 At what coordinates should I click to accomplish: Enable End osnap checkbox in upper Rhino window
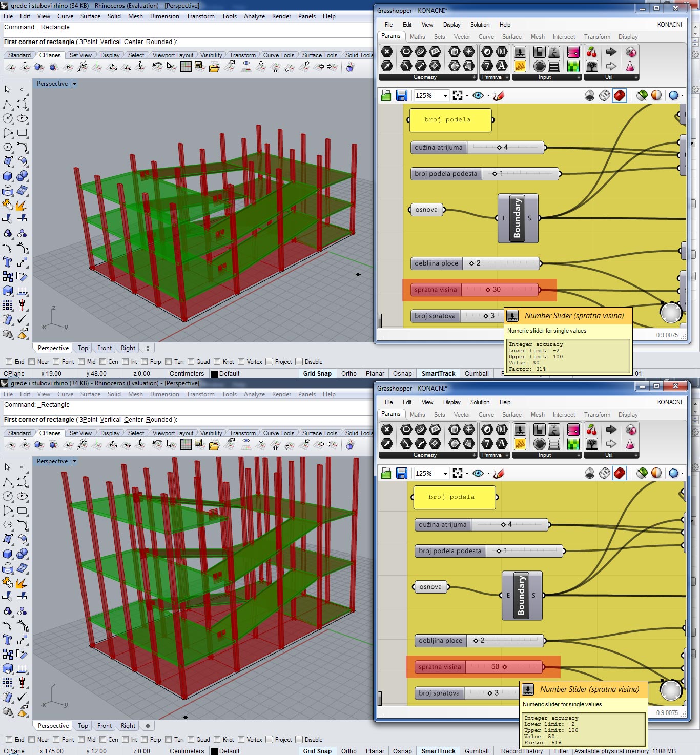pos(9,361)
